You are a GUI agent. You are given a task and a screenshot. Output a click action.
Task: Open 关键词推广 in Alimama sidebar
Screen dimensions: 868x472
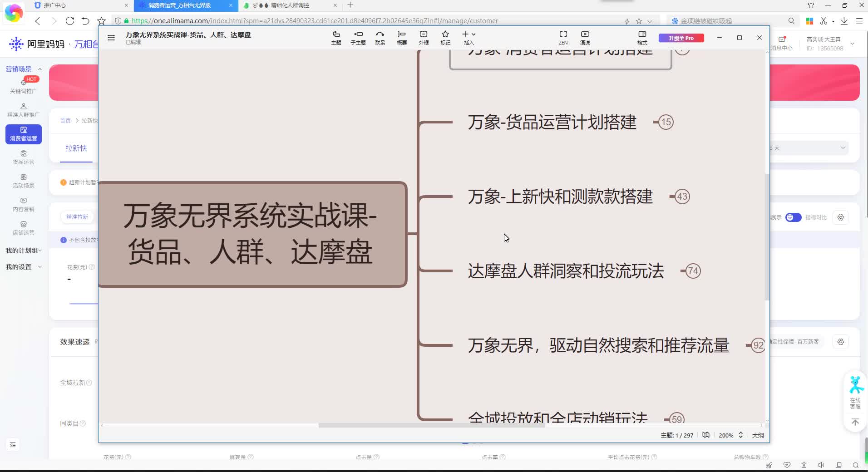click(23, 86)
